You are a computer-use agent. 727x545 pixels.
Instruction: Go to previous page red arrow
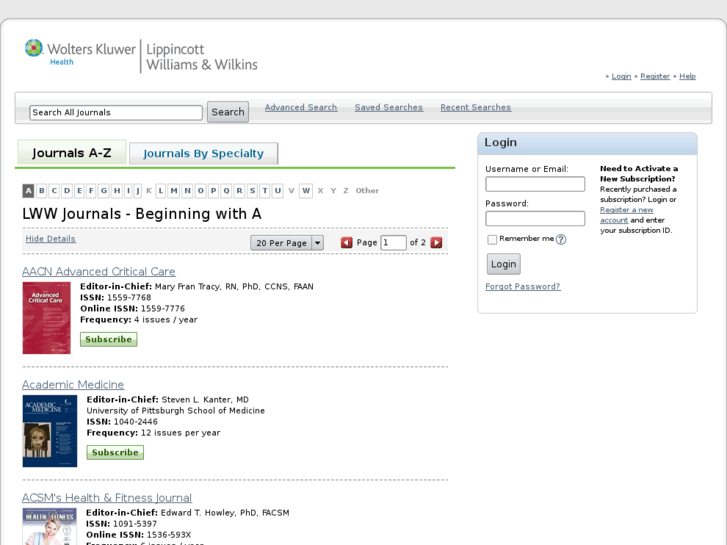point(346,243)
